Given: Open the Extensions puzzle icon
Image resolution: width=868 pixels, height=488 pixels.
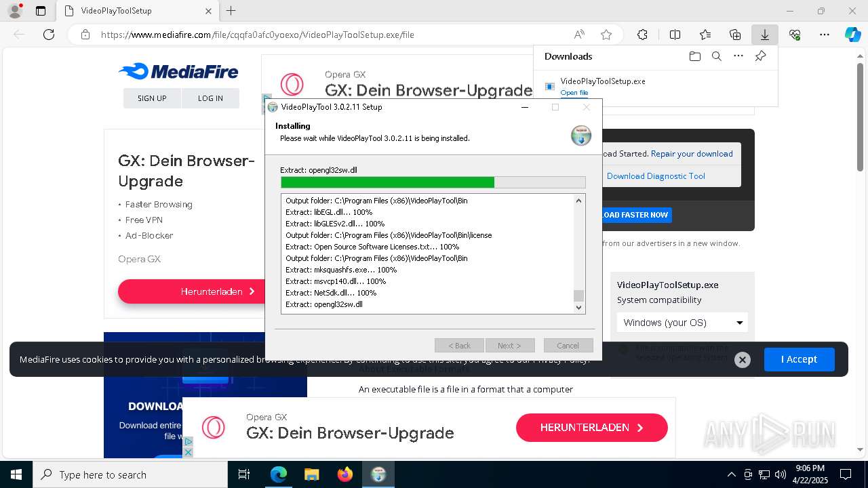Looking at the screenshot, I should coord(642,35).
